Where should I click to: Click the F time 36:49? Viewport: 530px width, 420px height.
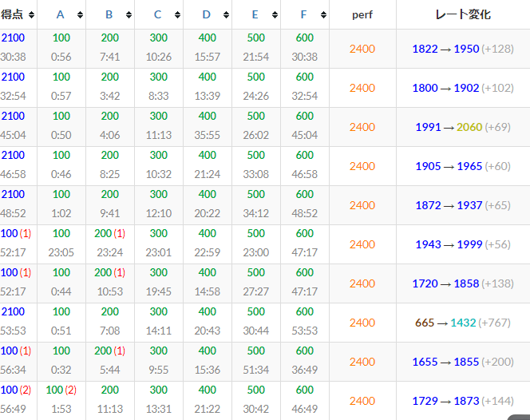pyautogui.click(x=305, y=370)
